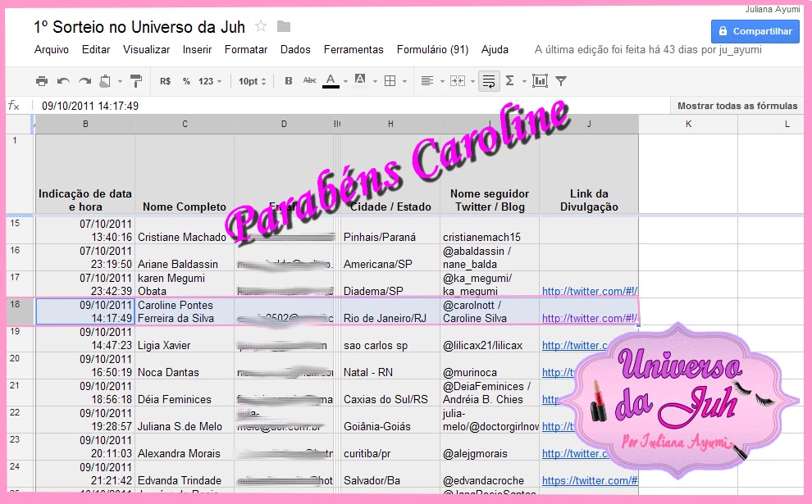The image size is (812, 504).
Task: Select column C header
Action: tap(185, 125)
